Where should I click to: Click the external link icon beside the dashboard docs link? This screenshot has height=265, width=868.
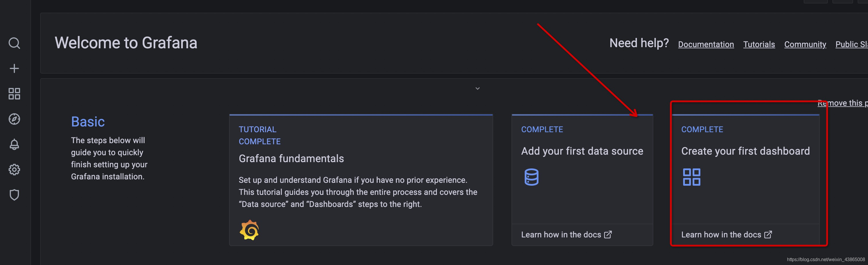click(768, 235)
